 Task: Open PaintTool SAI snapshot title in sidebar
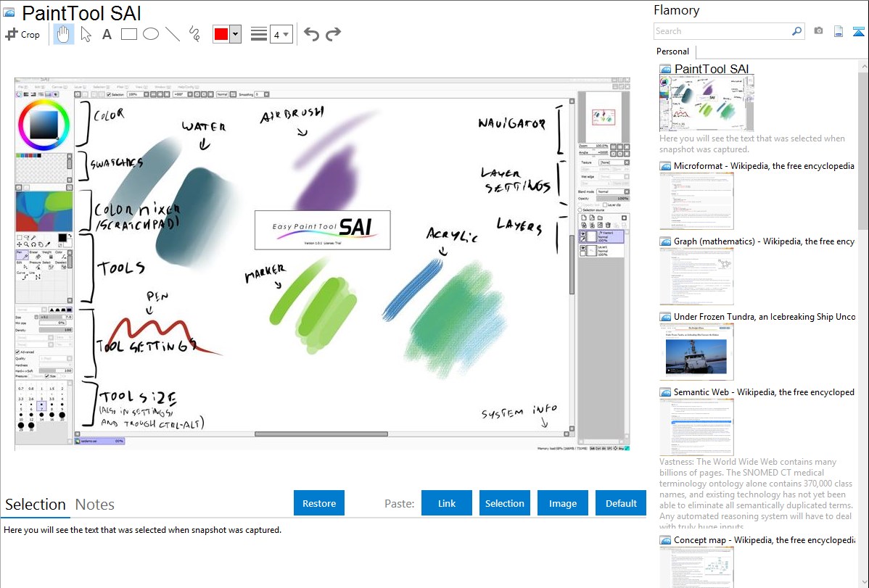[712, 69]
